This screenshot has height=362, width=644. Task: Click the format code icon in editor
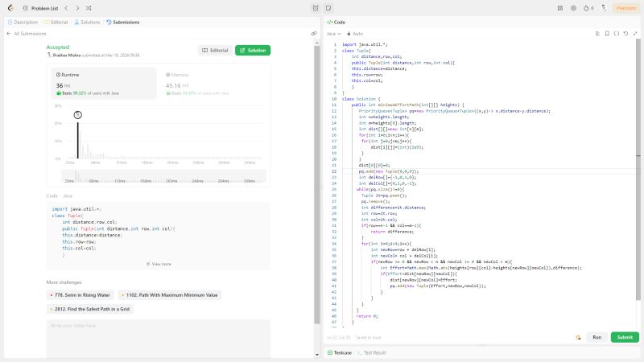(x=597, y=34)
